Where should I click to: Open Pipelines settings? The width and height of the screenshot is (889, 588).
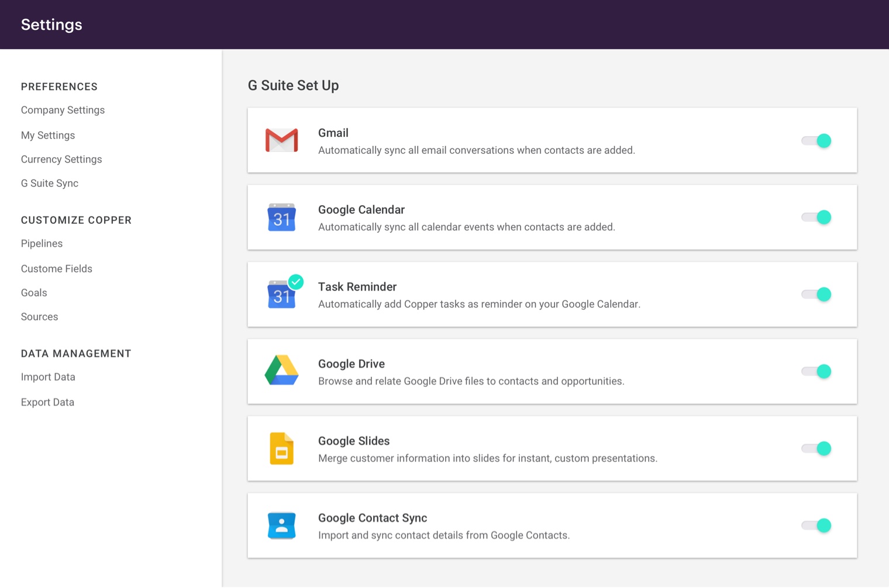pyautogui.click(x=42, y=243)
